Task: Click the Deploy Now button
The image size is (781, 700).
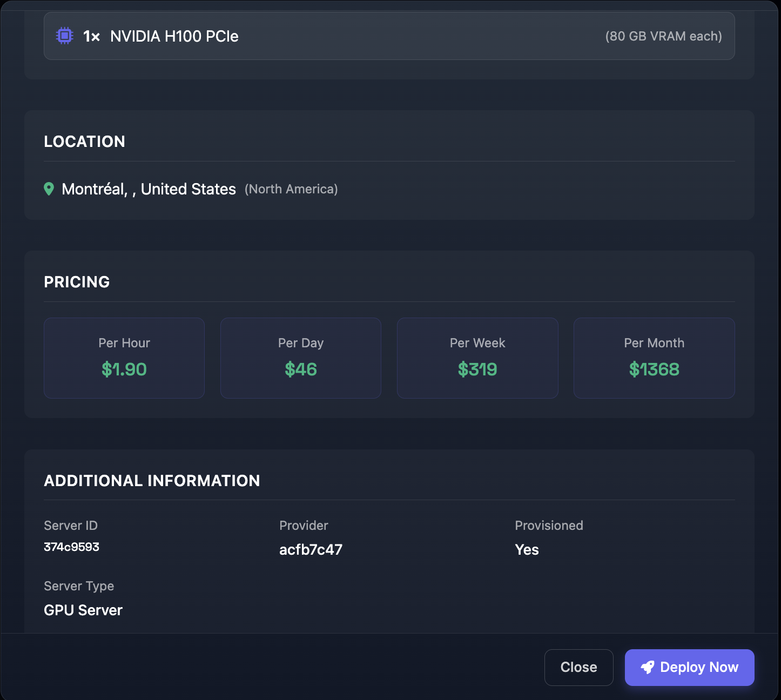Action: point(689,668)
